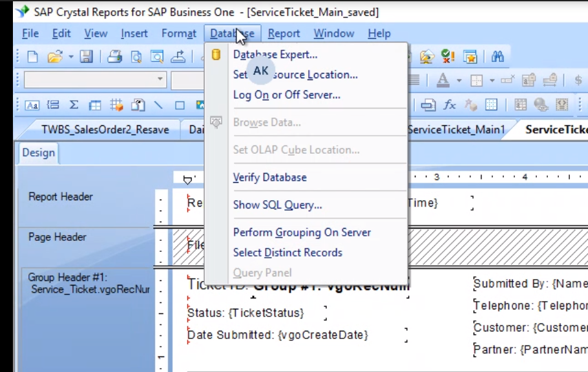Click the Suppress object icon
588x372 pixels.
(x=508, y=79)
